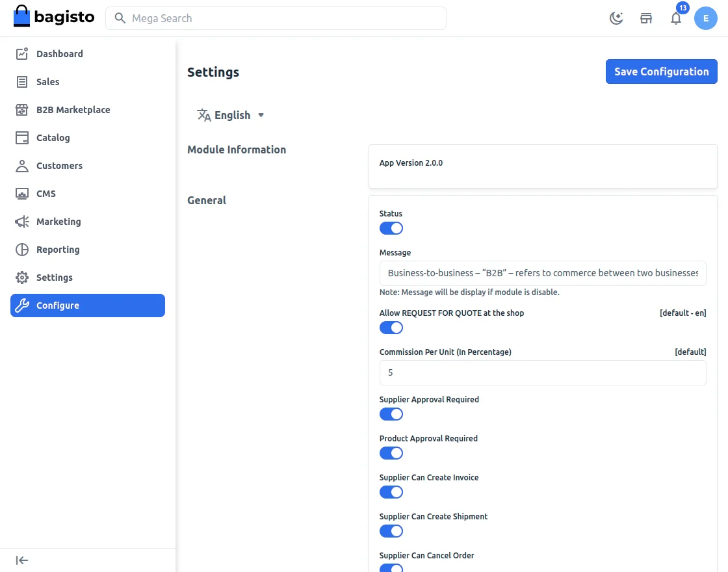
Task: Click Save Configuration button
Action: click(x=661, y=71)
